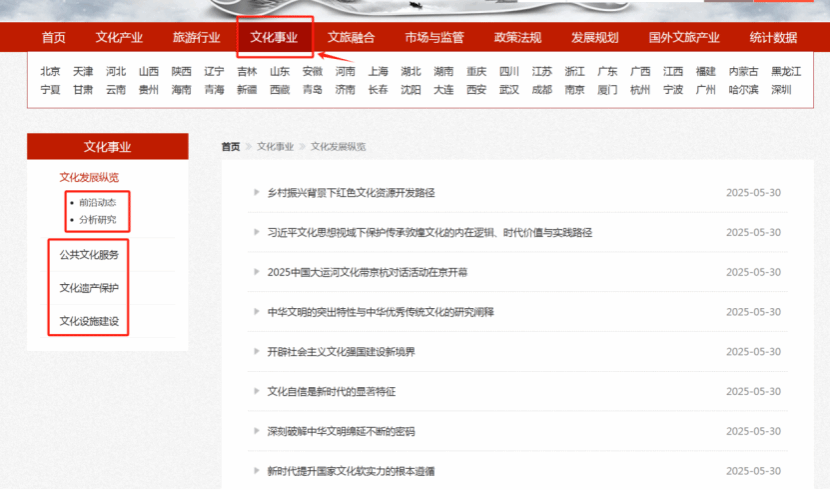This screenshot has width=830, height=490.
Task: Open the 哈尔滨 city link
Action: (744, 89)
